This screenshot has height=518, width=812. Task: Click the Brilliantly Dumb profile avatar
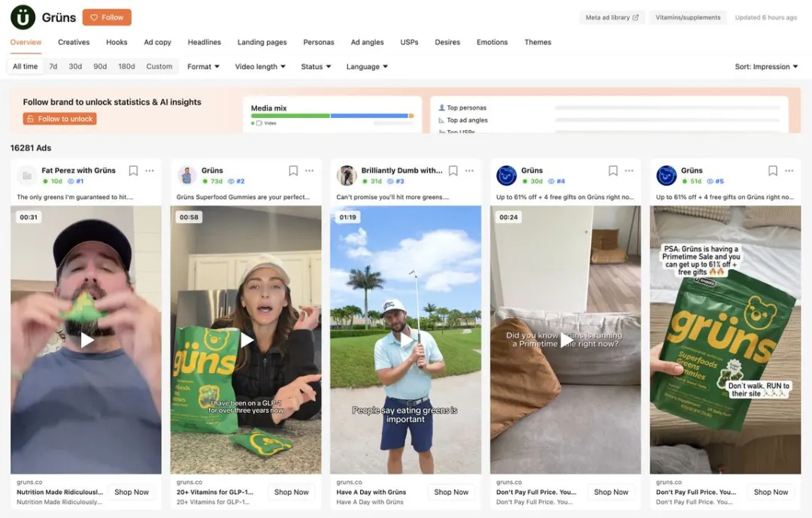(x=347, y=176)
